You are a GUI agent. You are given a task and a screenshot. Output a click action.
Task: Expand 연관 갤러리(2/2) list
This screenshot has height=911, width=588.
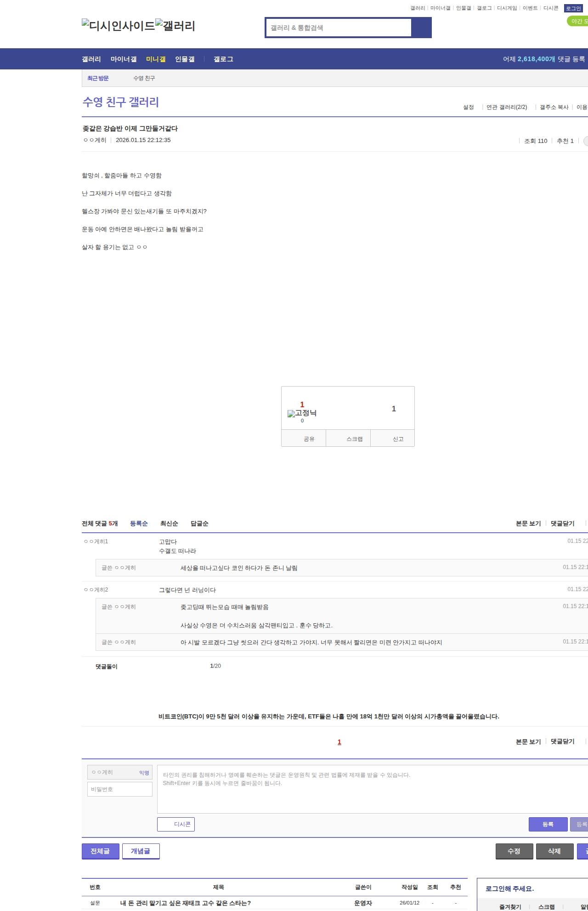point(507,107)
